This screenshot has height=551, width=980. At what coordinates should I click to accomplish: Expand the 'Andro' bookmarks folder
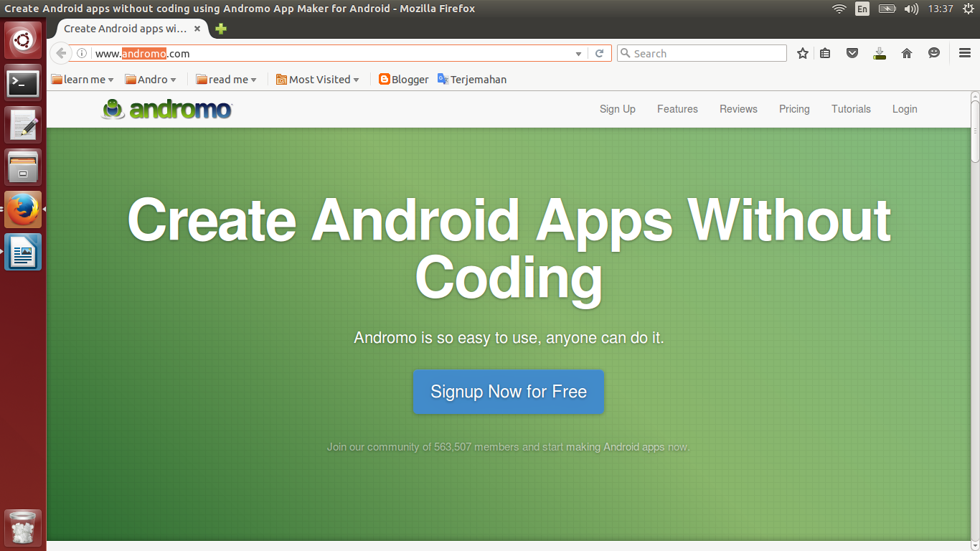pyautogui.click(x=151, y=80)
